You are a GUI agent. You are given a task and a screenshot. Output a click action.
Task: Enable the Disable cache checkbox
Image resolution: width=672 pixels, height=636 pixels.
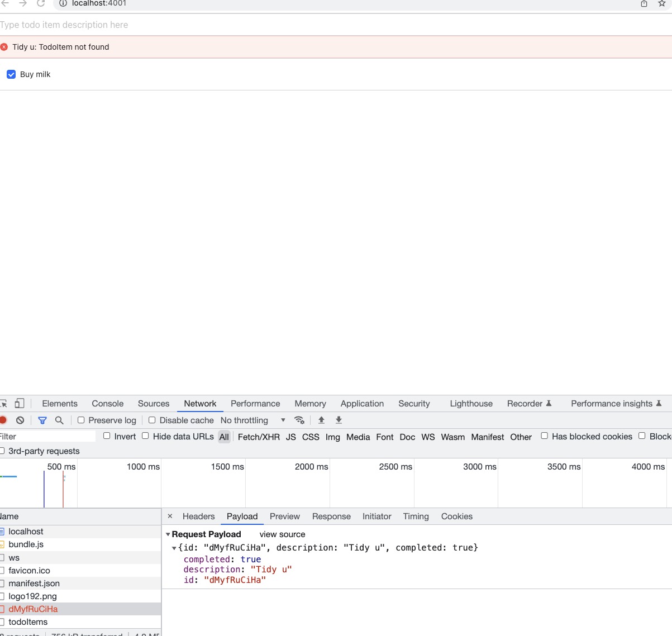point(152,420)
